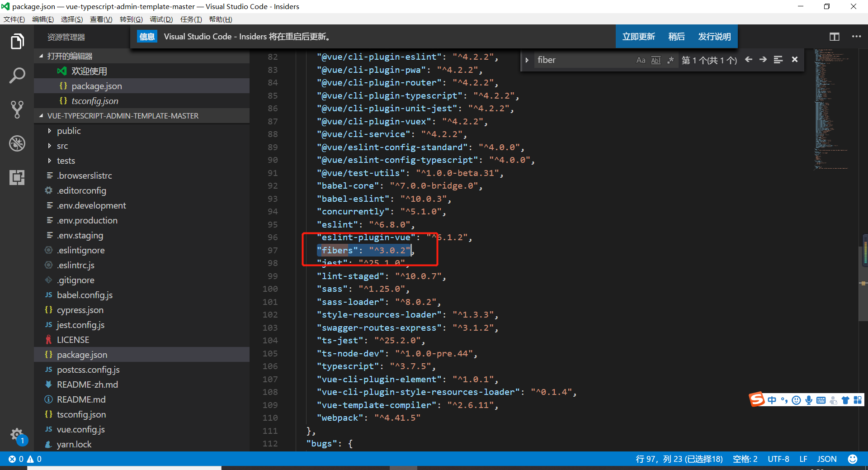Open the editor more actions ellipsis
The image size is (868, 470).
click(856, 37)
